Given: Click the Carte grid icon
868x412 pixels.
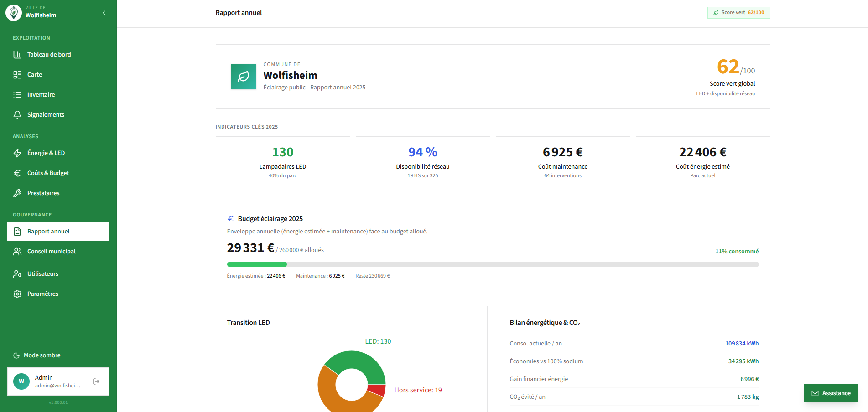Looking at the screenshot, I should [17, 75].
